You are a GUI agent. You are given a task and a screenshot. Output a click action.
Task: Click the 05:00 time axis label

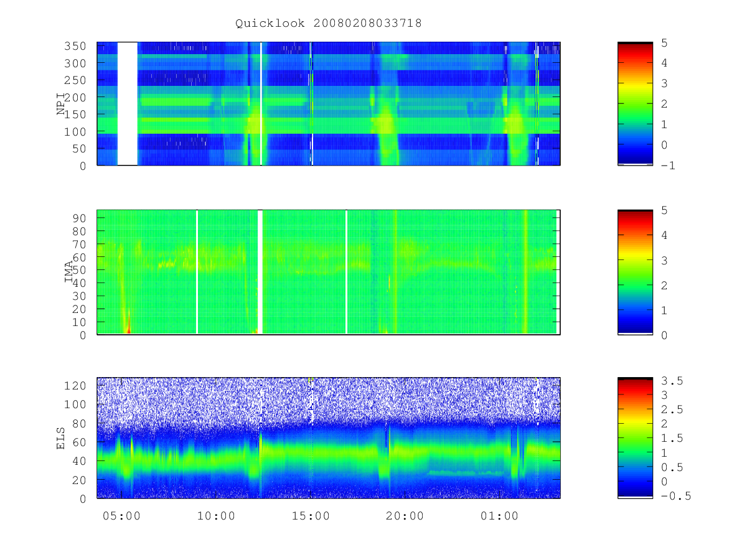point(121,516)
